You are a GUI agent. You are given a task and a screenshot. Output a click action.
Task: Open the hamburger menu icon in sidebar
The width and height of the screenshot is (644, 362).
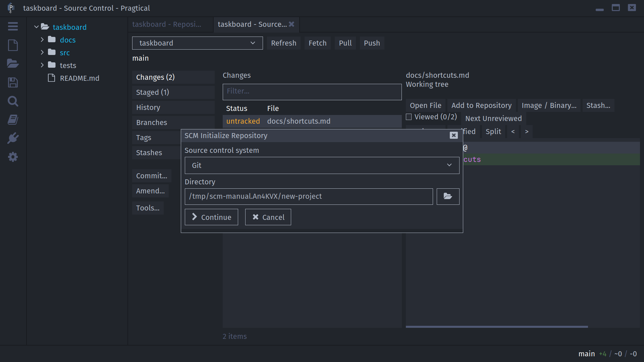pyautogui.click(x=13, y=26)
